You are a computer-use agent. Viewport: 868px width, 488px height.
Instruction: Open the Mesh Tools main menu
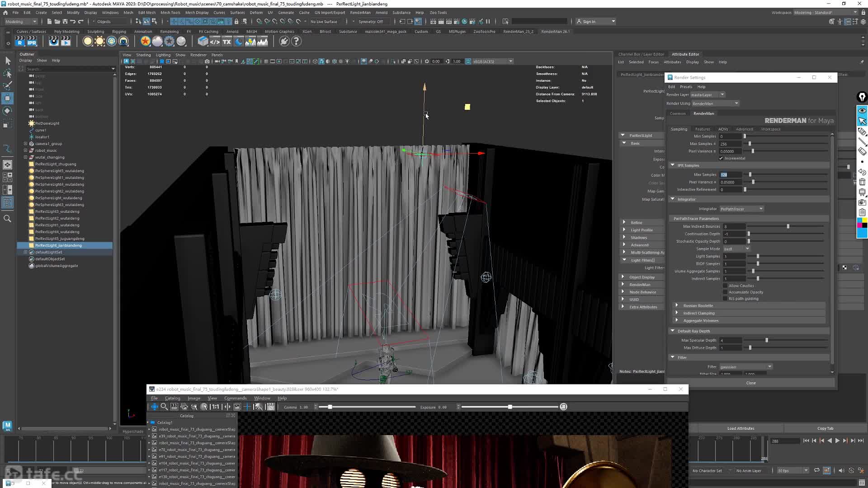[x=170, y=13]
